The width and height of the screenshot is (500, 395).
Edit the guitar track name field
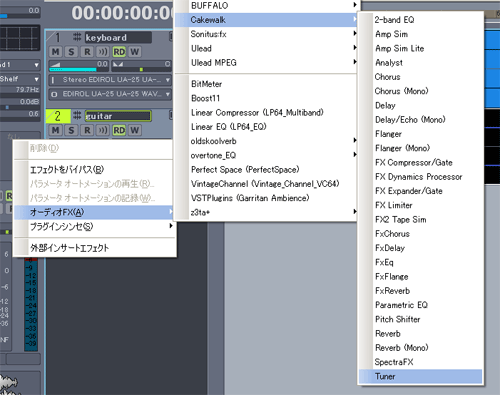pos(118,116)
